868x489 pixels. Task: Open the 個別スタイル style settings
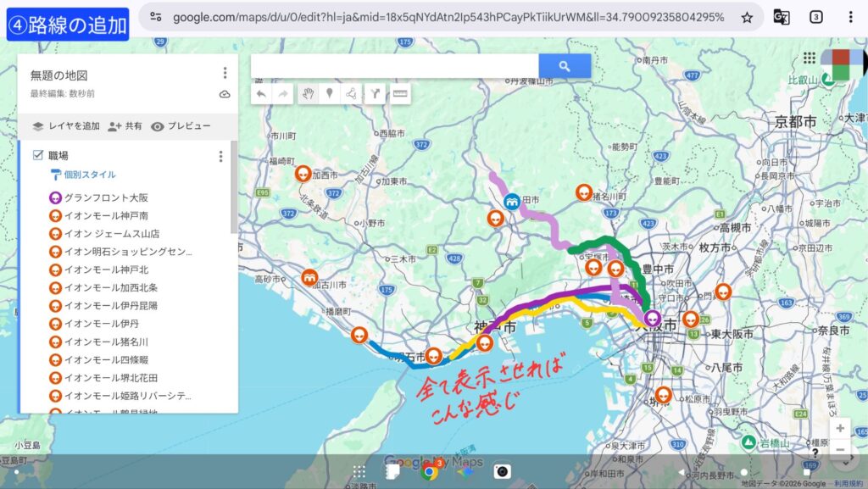tap(89, 175)
